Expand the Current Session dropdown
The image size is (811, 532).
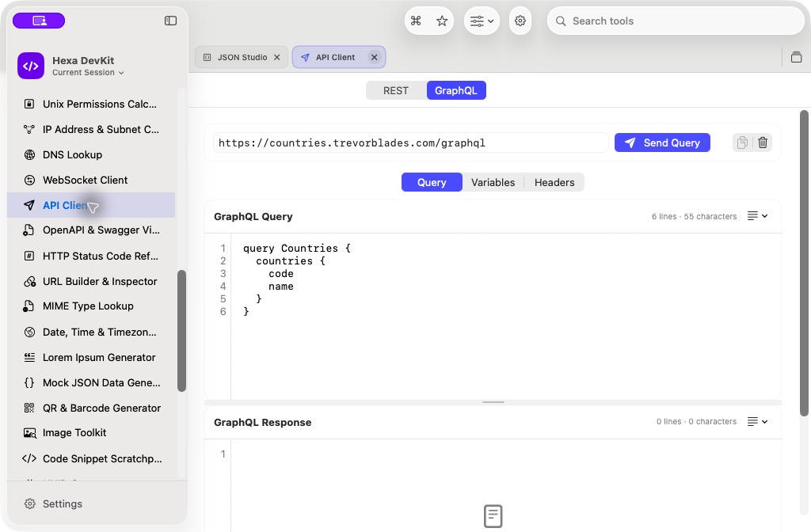88,72
